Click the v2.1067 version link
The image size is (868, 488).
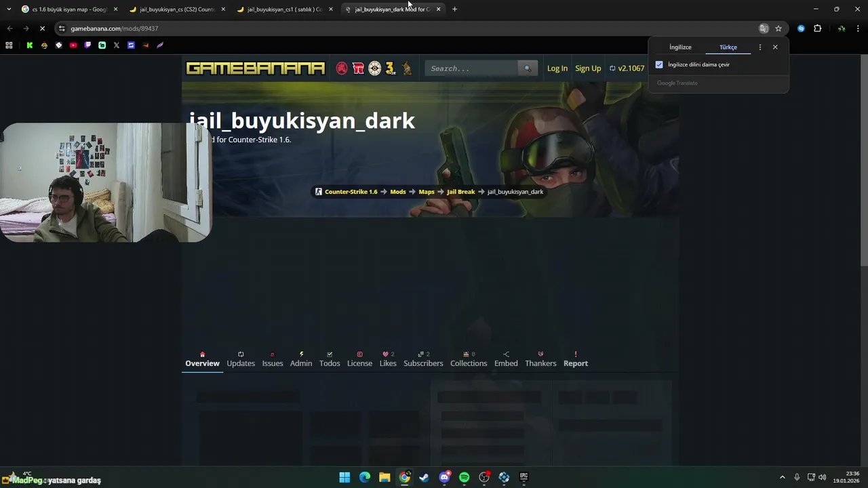(627, 68)
